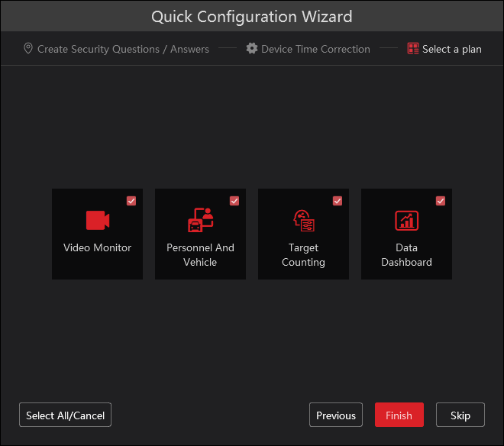The width and height of the screenshot is (504, 446).
Task: Click the Personnel And Vehicle icon
Action: click(201, 220)
